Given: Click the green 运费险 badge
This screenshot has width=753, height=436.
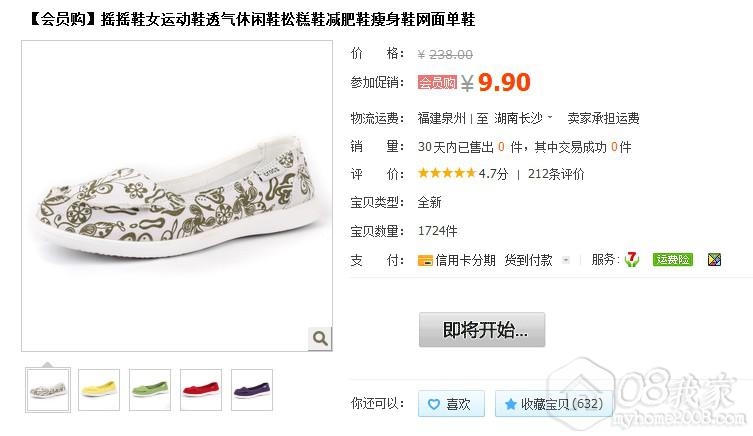Looking at the screenshot, I should (x=673, y=260).
